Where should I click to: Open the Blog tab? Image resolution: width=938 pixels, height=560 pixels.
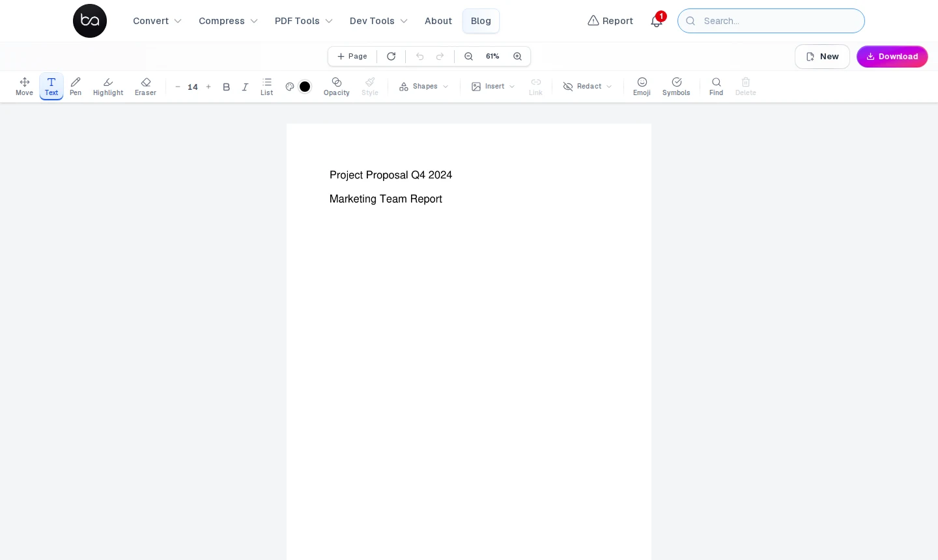(x=481, y=21)
